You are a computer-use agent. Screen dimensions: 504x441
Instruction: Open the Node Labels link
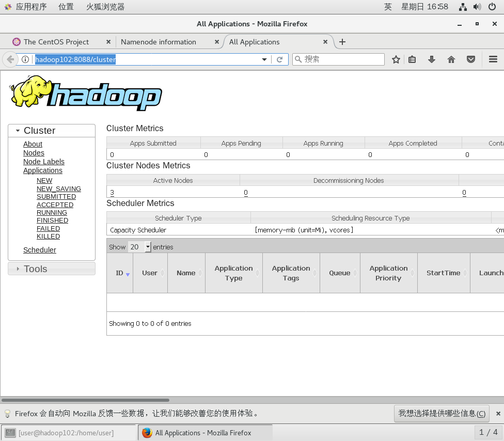[x=44, y=162]
